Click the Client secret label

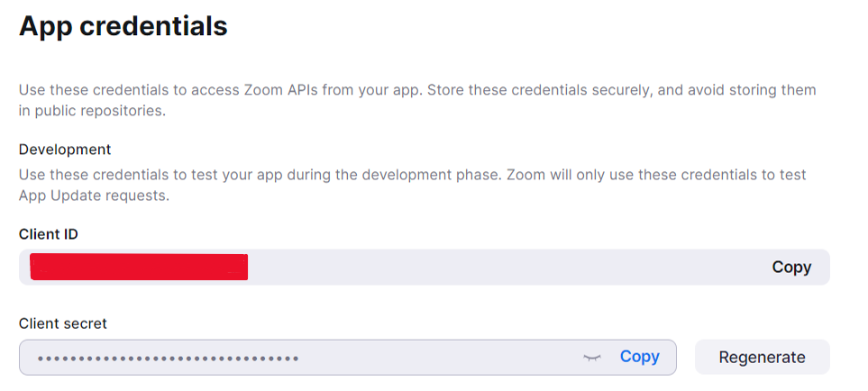62,323
